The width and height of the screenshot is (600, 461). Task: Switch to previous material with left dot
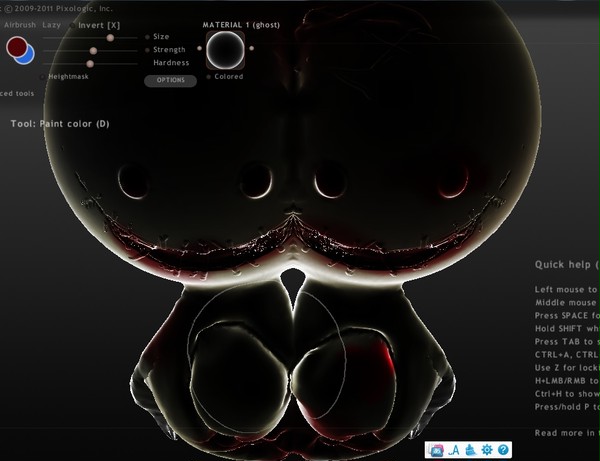tap(199, 48)
